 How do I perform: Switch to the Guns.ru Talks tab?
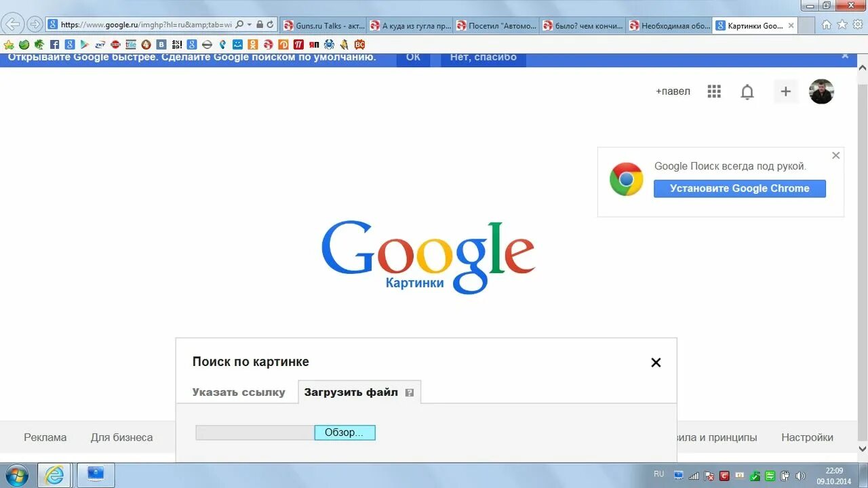point(323,26)
